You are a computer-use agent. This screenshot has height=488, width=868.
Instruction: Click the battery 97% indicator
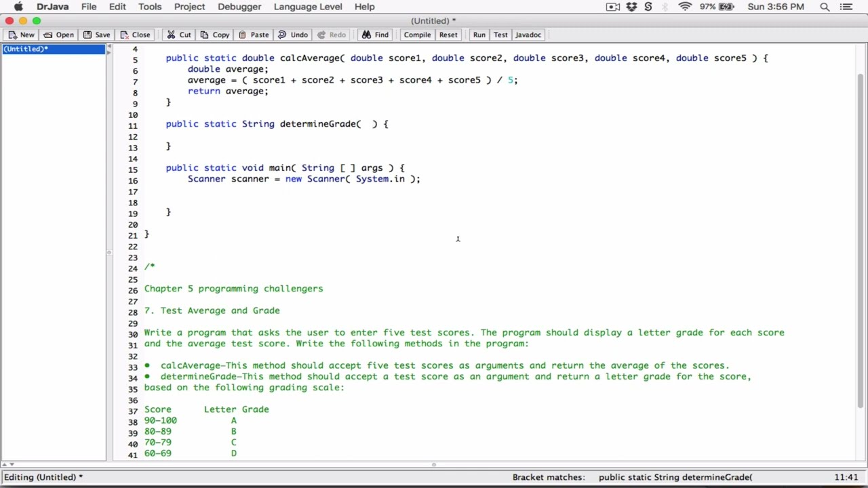(717, 7)
